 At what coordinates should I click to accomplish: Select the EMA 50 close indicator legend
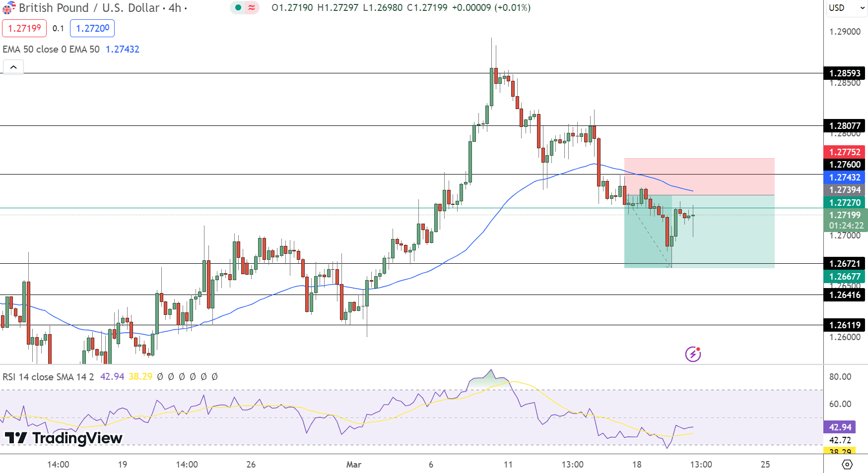(x=51, y=49)
